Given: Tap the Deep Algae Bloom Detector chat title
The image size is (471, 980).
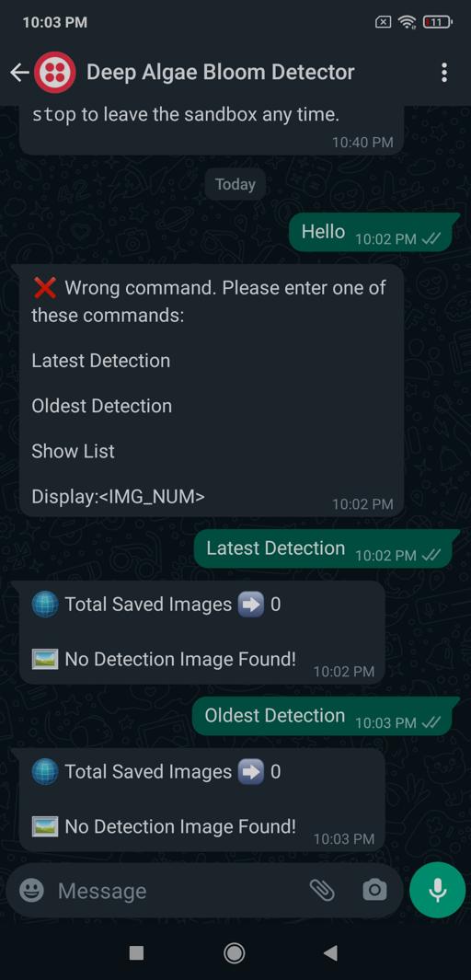Looking at the screenshot, I should click(220, 73).
